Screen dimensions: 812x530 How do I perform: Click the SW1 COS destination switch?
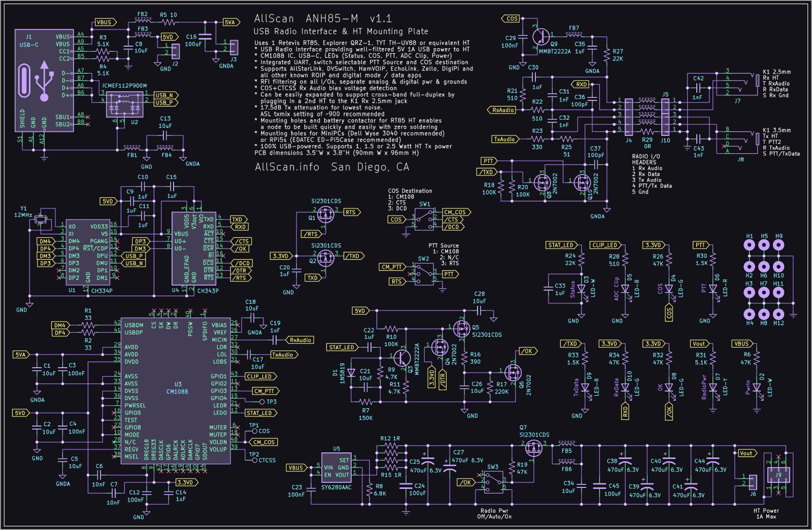[x=425, y=220]
